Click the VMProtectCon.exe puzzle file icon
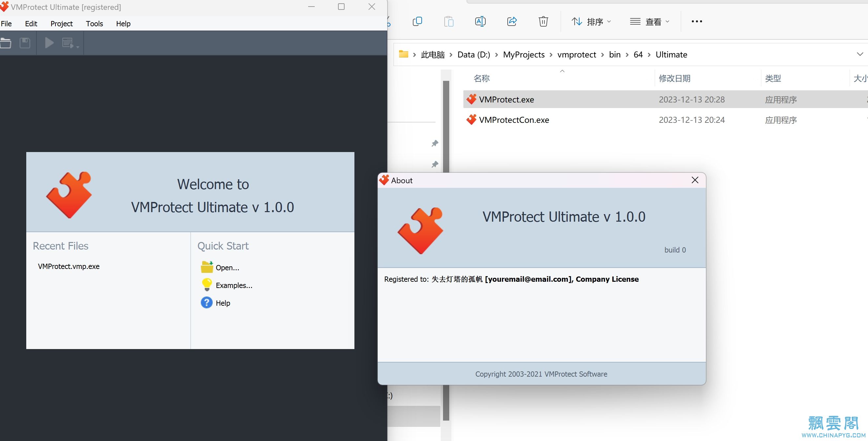868x441 pixels. pyautogui.click(x=471, y=119)
